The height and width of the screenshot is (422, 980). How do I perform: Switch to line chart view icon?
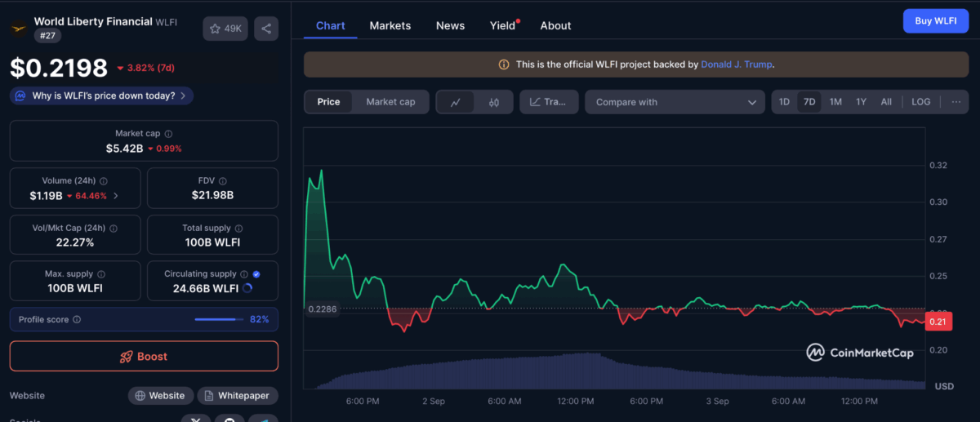coord(456,102)
